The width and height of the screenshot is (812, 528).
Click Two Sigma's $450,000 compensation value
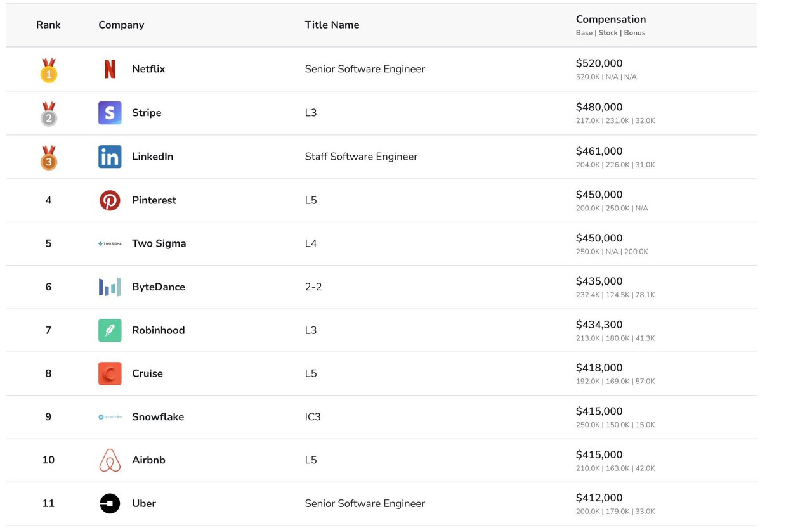click(x=599, y=238)
